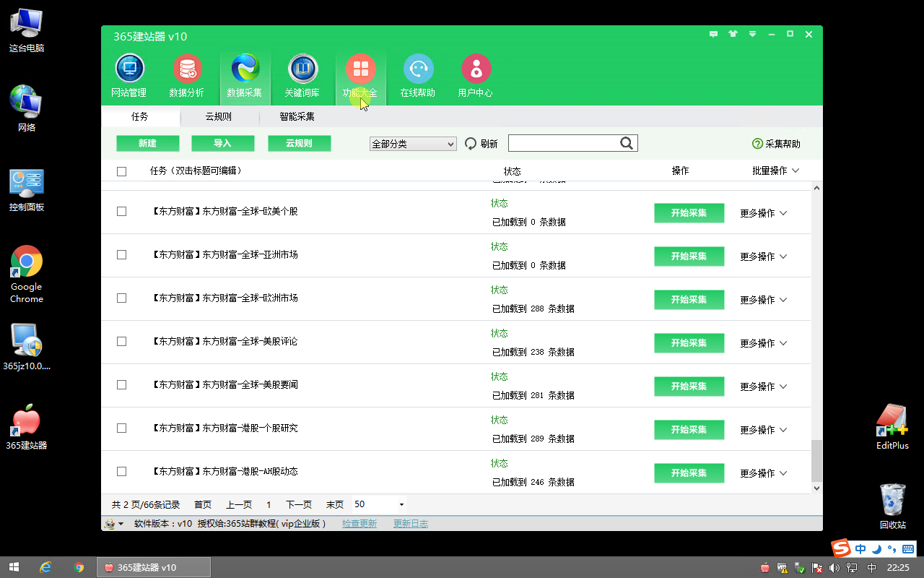Viewport: 924px width, 578px height.
Task: Check the 东方财富-全球-美股要闻 task
Action: coord(121,384)
